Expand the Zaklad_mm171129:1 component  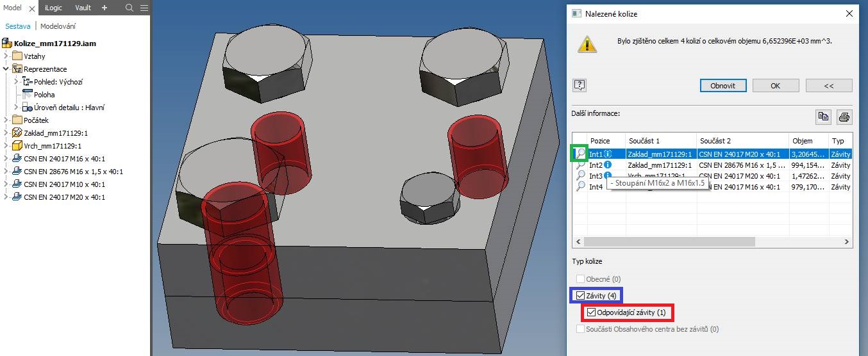pyautogui.click(x=6, y=133)
